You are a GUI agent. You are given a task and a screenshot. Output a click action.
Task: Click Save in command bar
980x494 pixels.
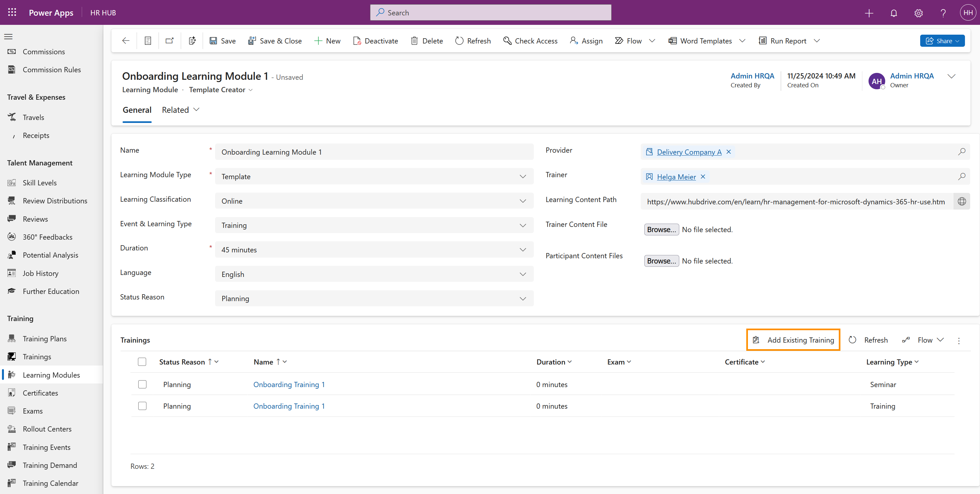(x=223, y=41)
